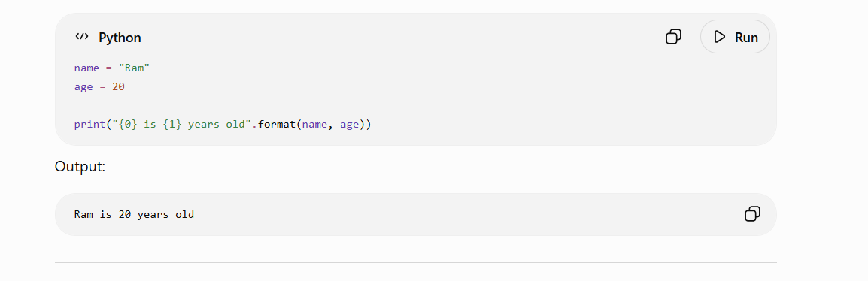Click the Output: heading text

pyautogui.click(x=80, y=166)
